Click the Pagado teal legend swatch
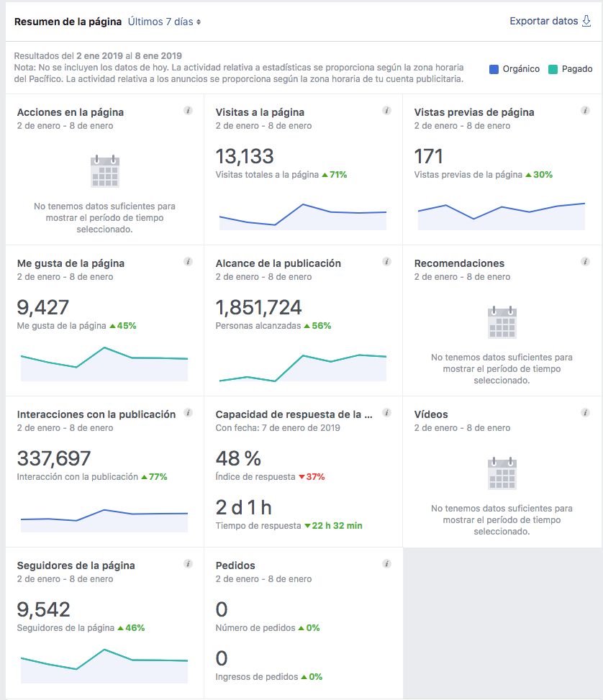 click(x=553, y=69)
